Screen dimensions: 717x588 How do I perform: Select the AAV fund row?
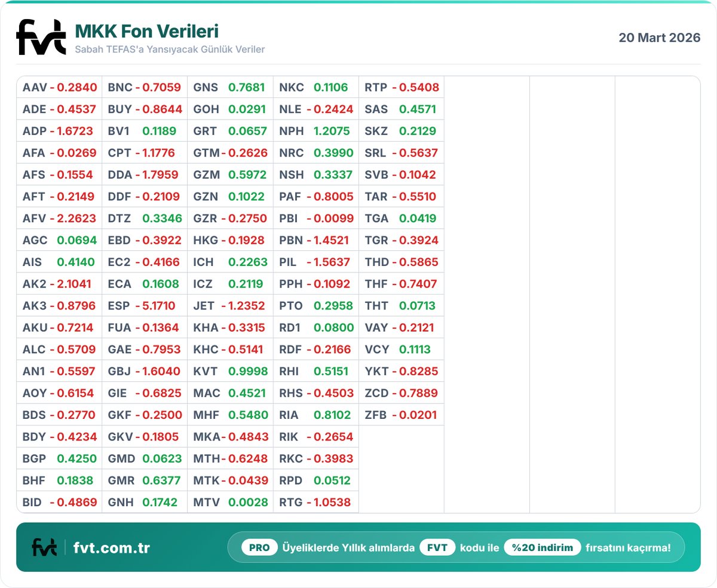point(60,87)
